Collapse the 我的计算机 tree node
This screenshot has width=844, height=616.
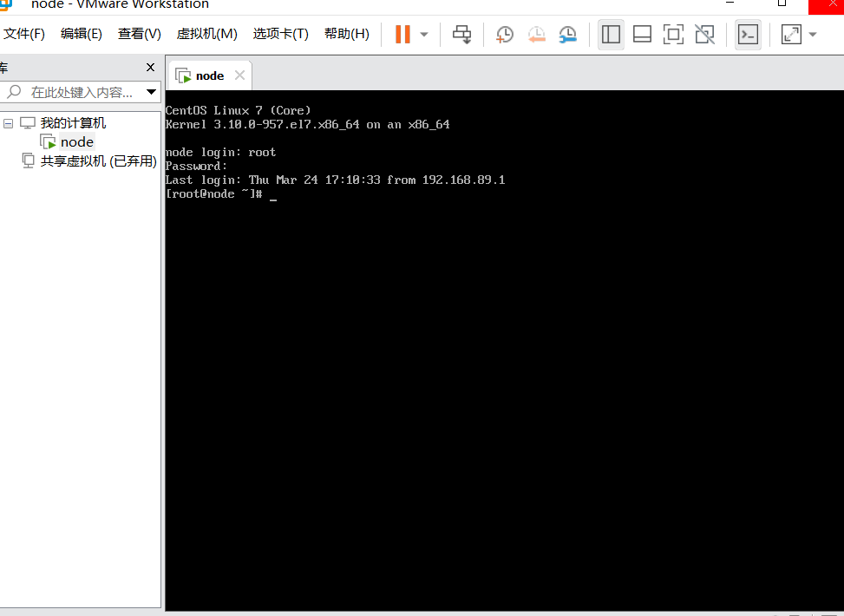pyautogui.click(x=8, y=124)
